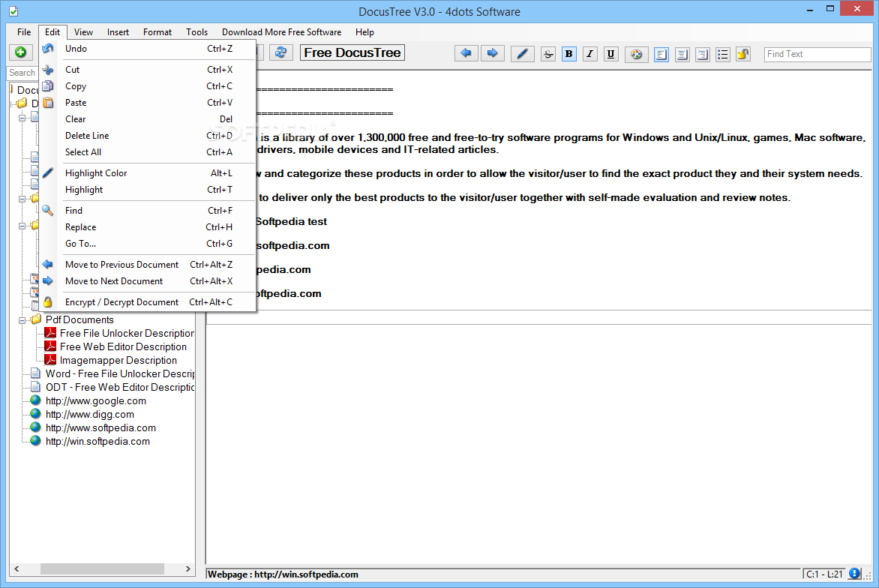Set paragraph alignment to right
879x588 pixels.
point(702,54)
